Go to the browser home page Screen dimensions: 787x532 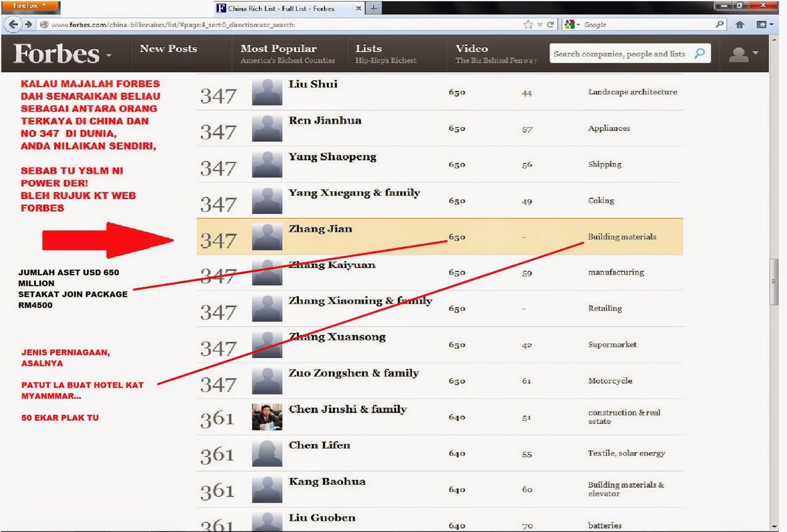(x=740, y=25)
